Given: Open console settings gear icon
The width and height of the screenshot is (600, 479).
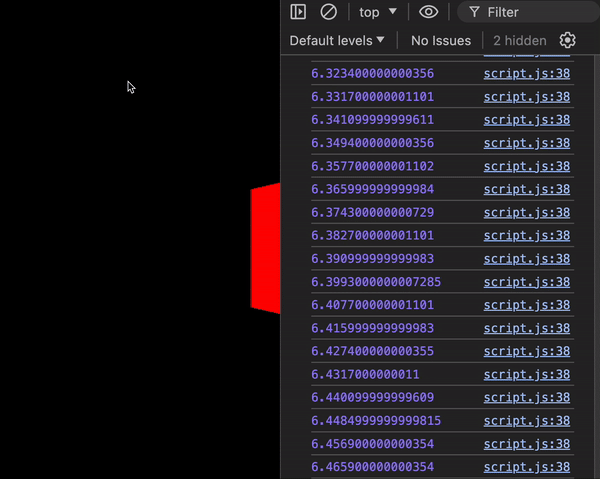Looking at the screenshot, I should [567, 40].
